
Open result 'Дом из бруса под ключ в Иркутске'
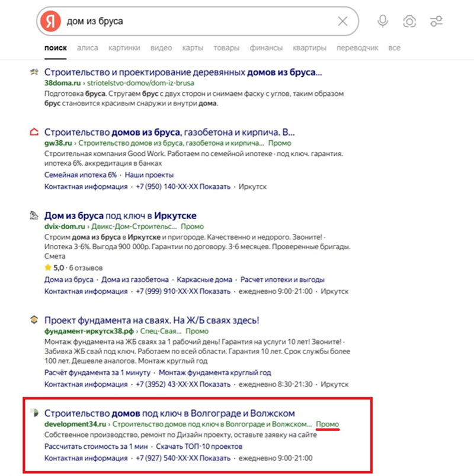[120, 216]
